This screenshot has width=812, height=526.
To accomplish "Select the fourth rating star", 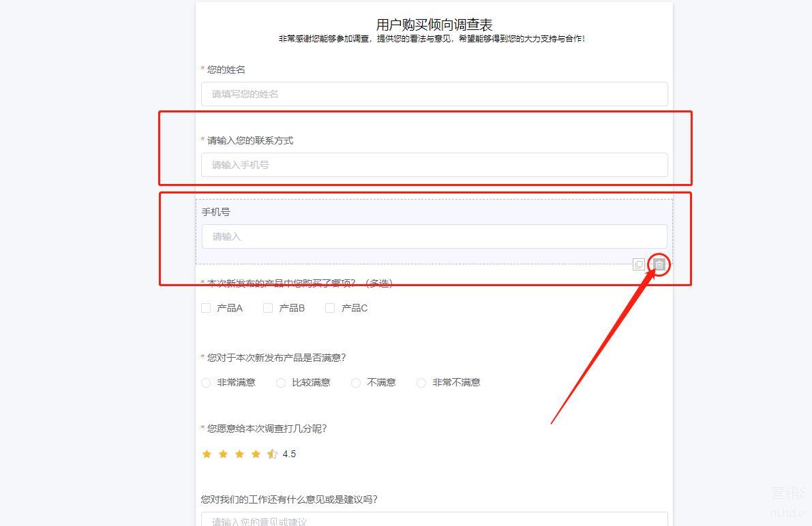I will (x=256, y=454).
